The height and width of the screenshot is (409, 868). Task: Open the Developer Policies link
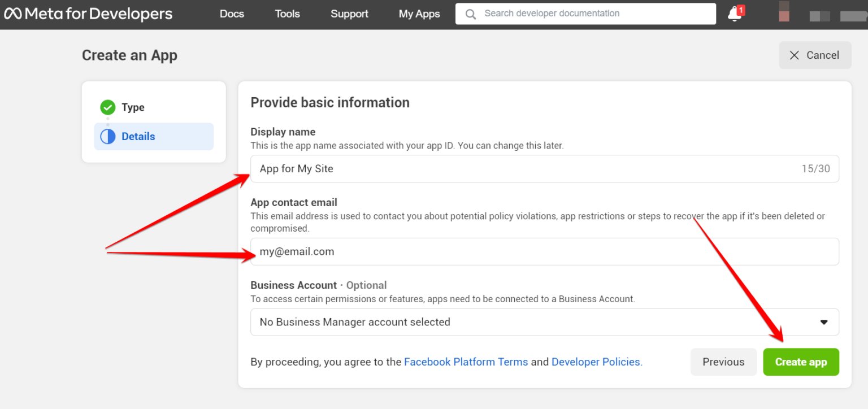coord(597,362)
